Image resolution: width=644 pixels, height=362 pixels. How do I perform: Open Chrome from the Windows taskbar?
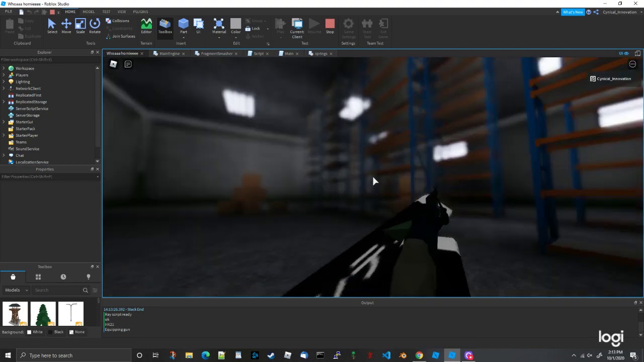pos(419,355)
